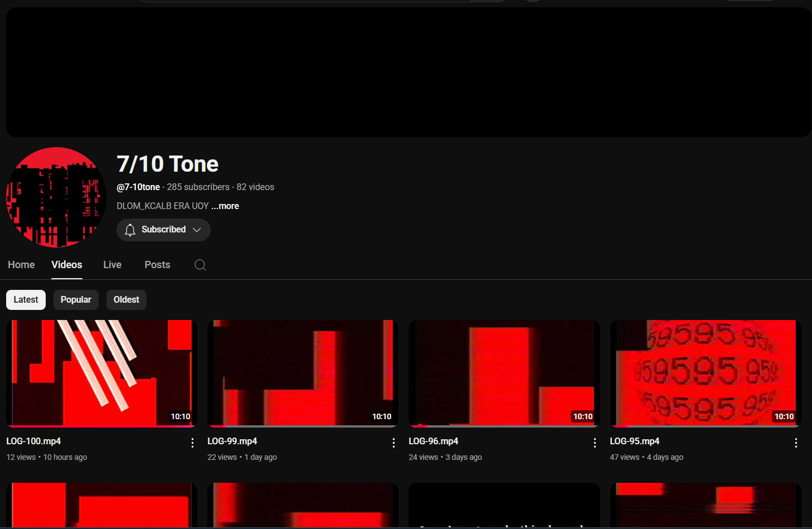Open the video titled LOG-100.mp4
This screenshot has width=812, height=529.
tap(33, 441)
